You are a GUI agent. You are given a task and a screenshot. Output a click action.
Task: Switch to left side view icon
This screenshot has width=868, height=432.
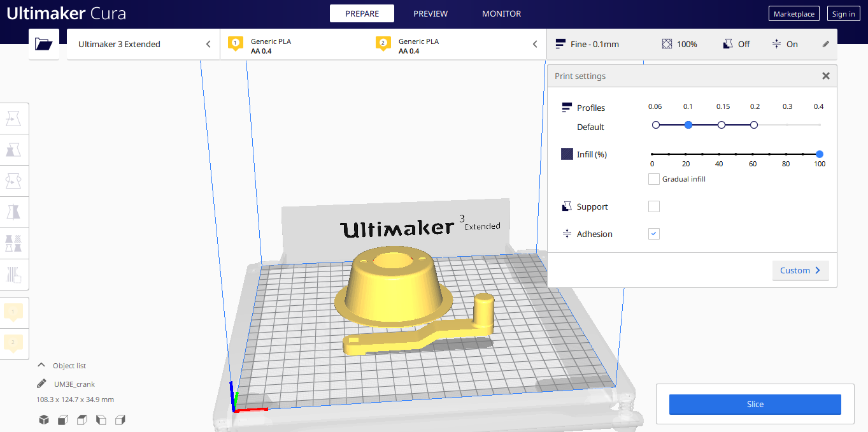point(101,420)
